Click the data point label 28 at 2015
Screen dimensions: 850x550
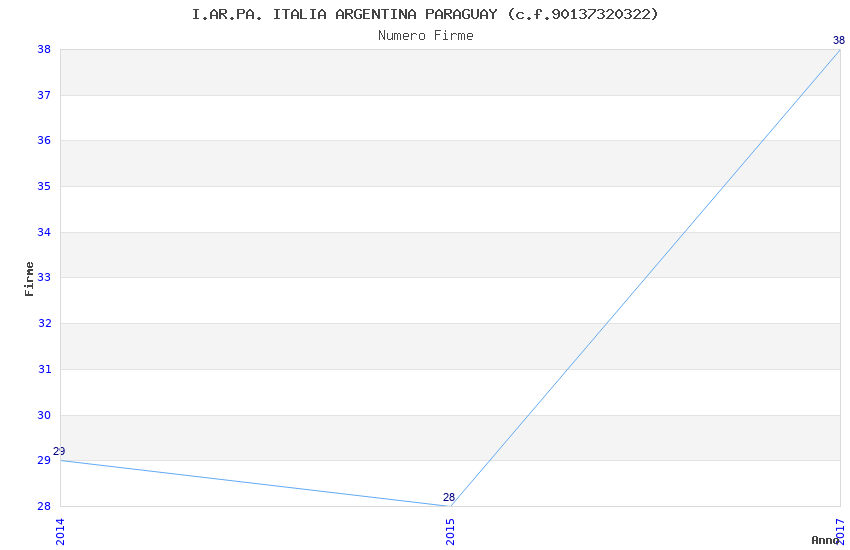pos(449,497)
